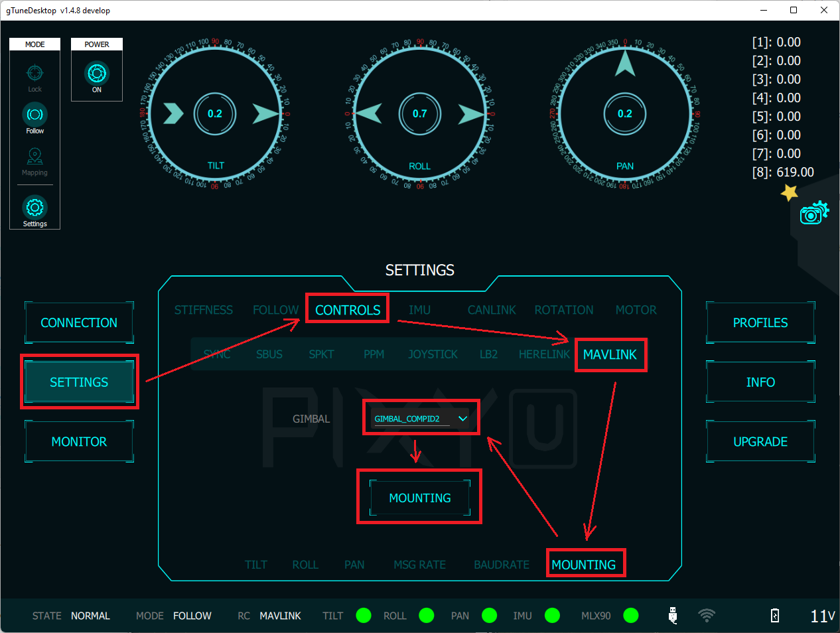Click the TILT dial's right arrow
840x633 pixels.
(x=266, y=114)
